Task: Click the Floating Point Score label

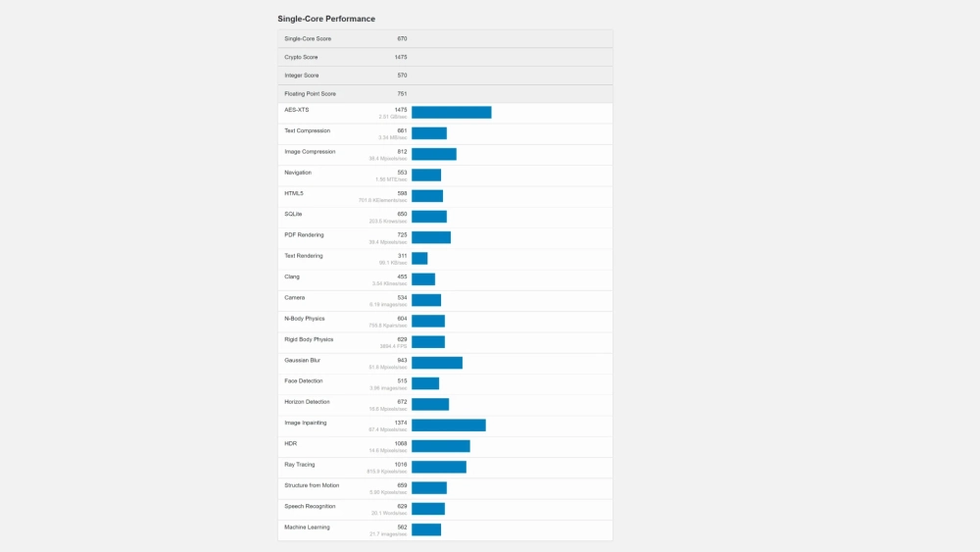Action: tap(310, 94)
